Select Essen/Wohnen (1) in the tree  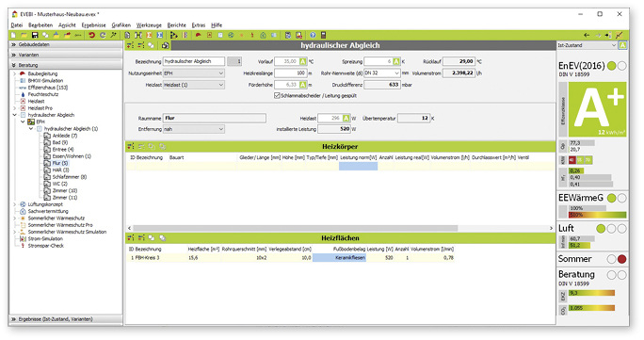[x=72, y=156]
